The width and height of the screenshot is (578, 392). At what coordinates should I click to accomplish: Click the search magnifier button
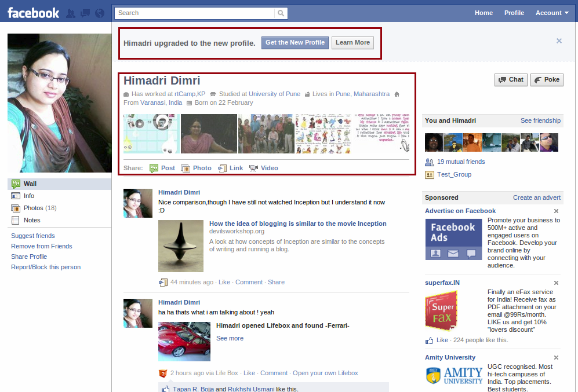(x=281, y=13)
